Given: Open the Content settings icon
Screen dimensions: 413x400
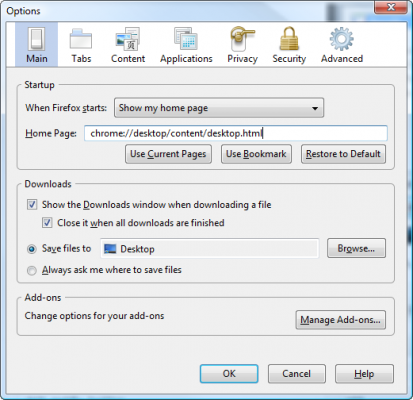Looking at the screenshot, I should (x=128, y=39).
